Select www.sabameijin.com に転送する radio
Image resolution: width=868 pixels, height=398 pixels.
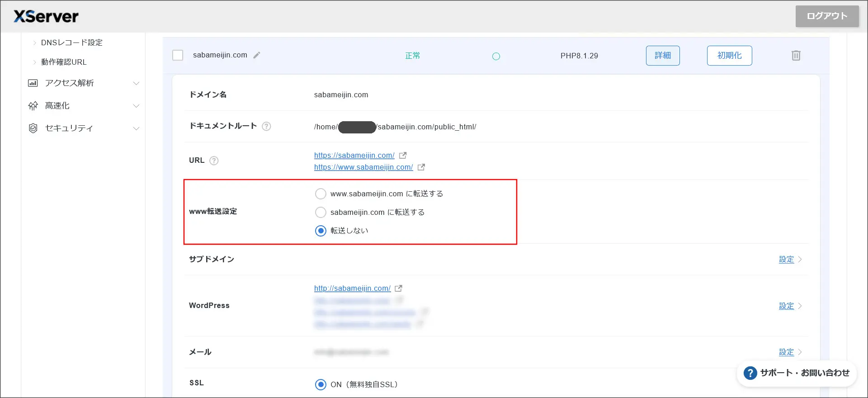(x=321, y=194)
